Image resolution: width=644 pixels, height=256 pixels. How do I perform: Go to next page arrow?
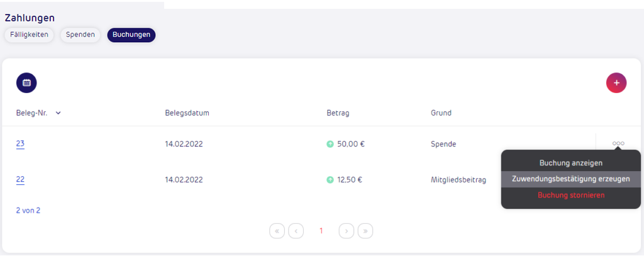[347, 231]
